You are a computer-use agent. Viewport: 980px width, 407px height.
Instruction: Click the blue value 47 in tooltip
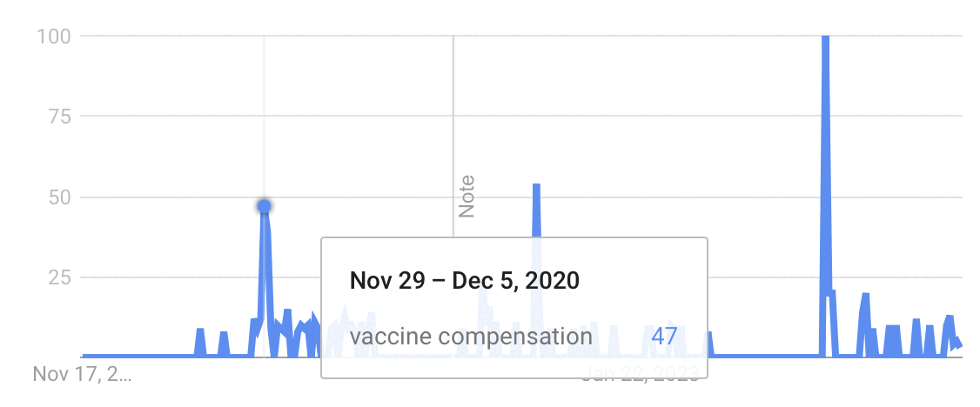[664, 336]
